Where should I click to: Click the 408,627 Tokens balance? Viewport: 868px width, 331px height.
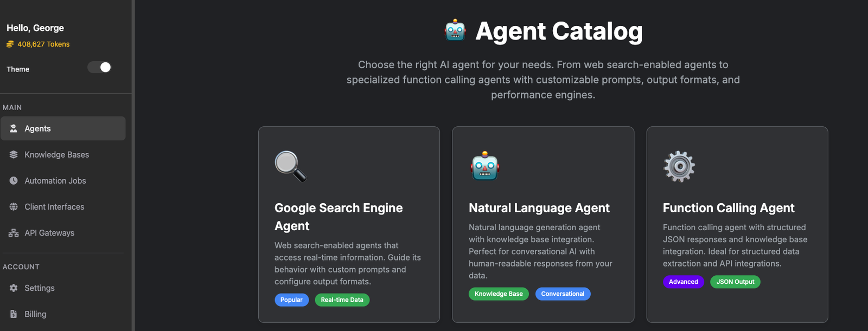tap(43, 44)
